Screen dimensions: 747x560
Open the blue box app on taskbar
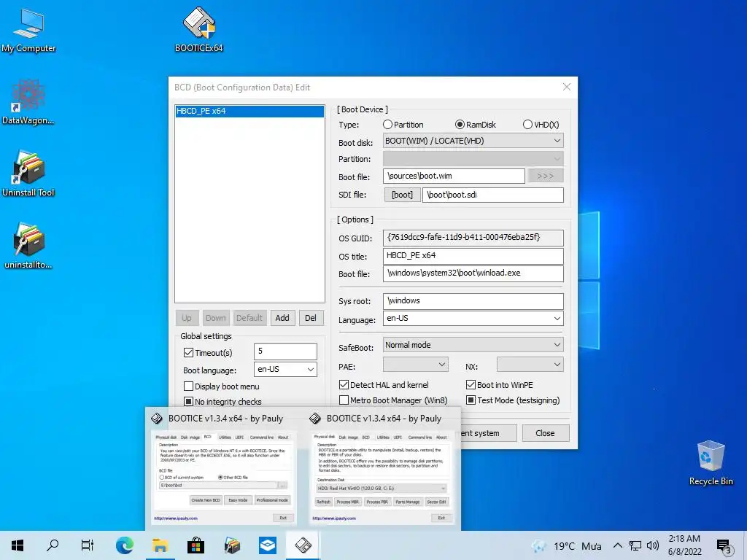point(268,545)
